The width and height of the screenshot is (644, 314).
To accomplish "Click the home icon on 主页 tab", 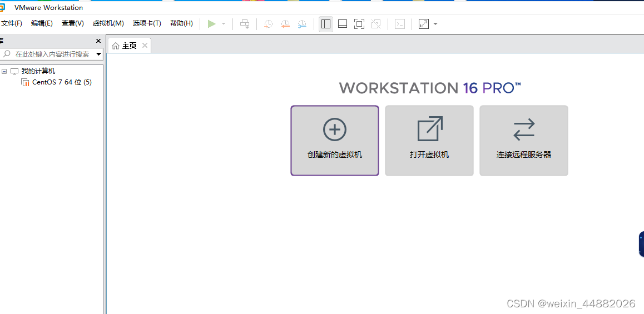I will click(x=116, y=46).
